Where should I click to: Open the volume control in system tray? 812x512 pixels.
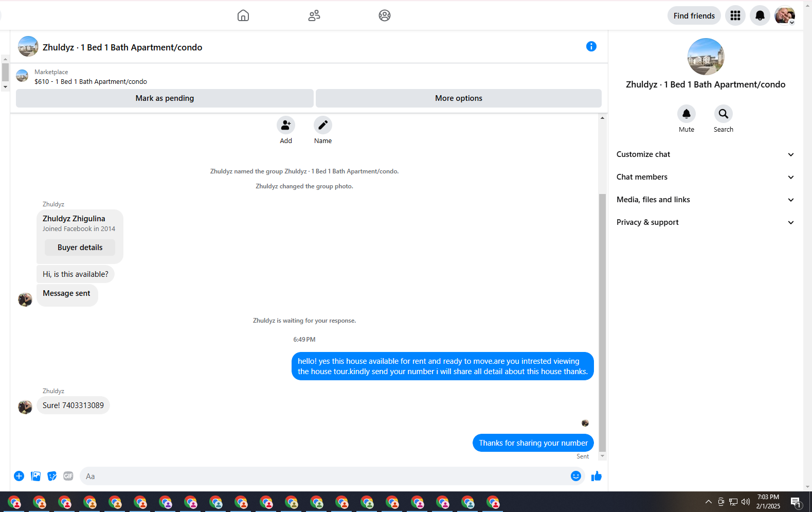click(x=746, y=502)
